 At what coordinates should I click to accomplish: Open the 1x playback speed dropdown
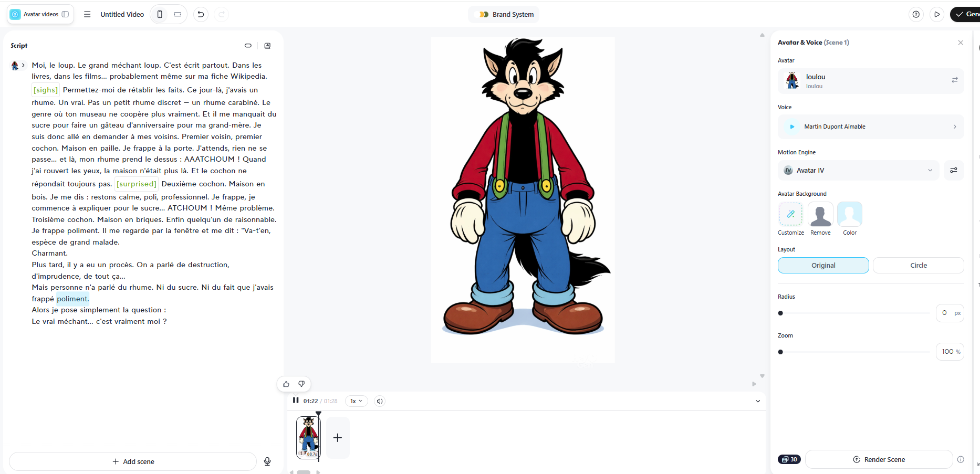click(356, 401)
